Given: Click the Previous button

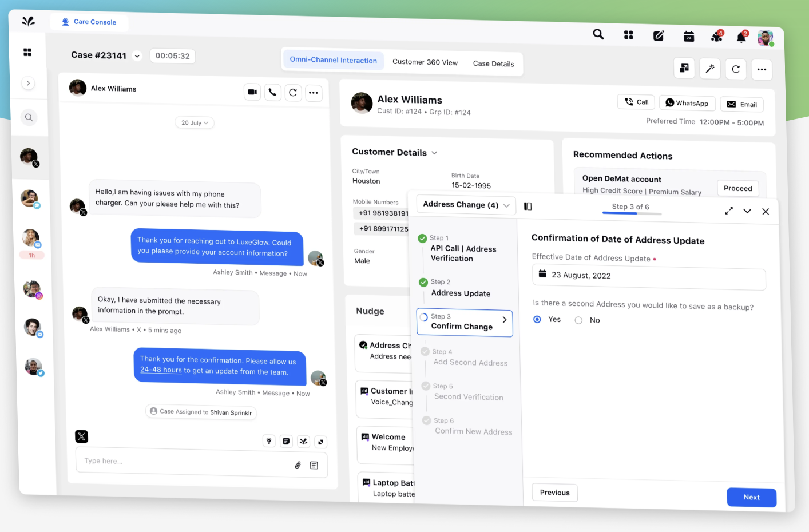Looking at the screenshot, I should [554, 493].
